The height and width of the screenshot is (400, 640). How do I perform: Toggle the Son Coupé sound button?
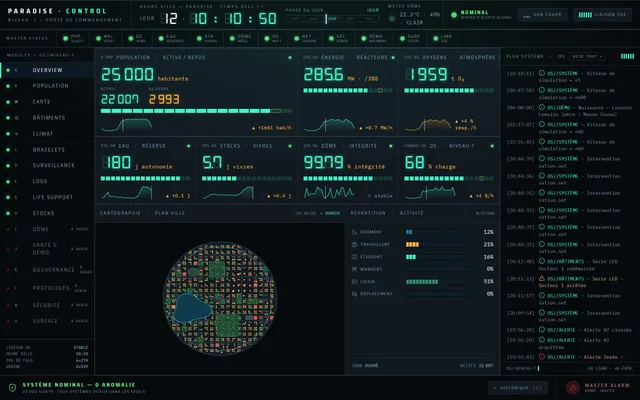tap(542, 15)
